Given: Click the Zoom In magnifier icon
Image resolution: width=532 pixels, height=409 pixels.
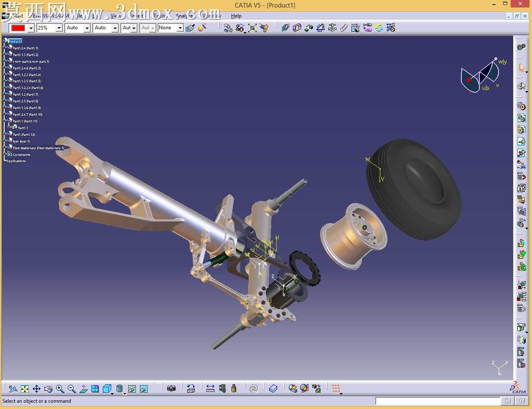Looking at the screenshot, I should point(60,389).
